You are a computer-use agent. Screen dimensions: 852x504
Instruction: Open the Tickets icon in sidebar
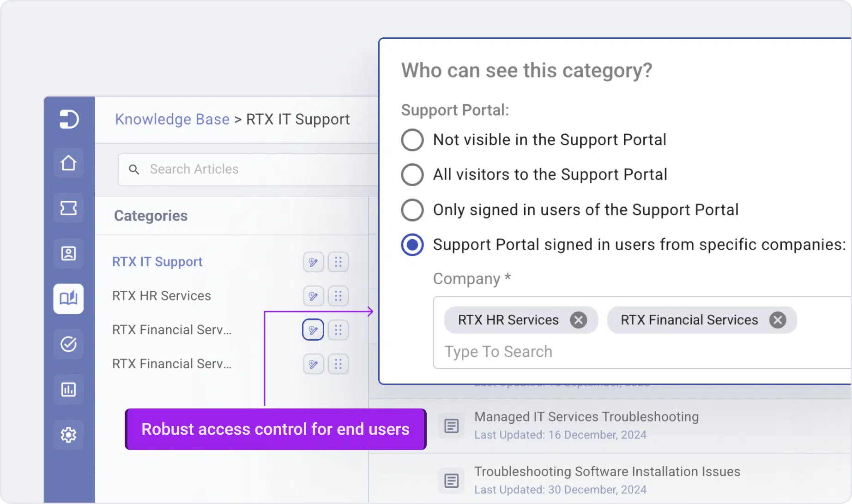point(68,208)
